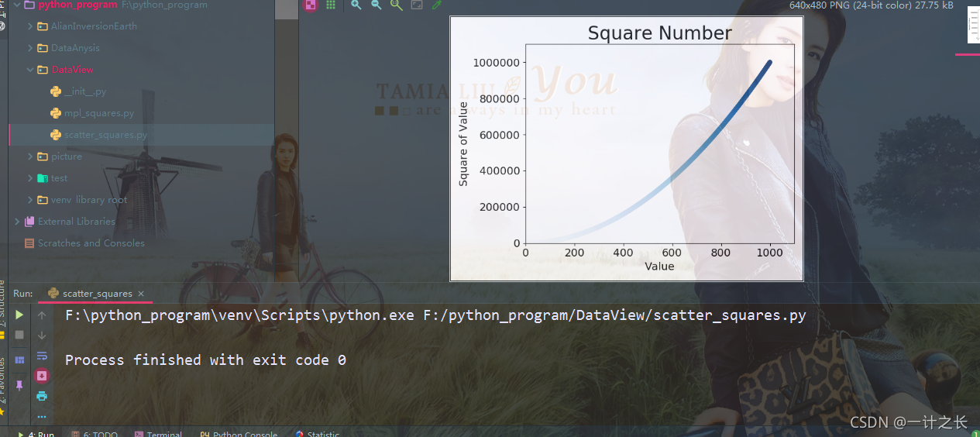Open the Terminal tool window
The image size is (980, 437).
[158, 432]
